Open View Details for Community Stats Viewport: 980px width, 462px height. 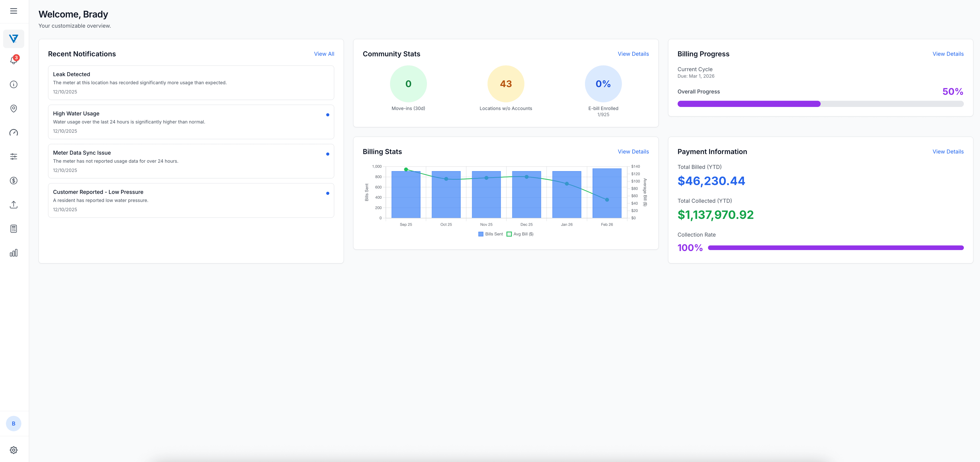coord(633,54)
